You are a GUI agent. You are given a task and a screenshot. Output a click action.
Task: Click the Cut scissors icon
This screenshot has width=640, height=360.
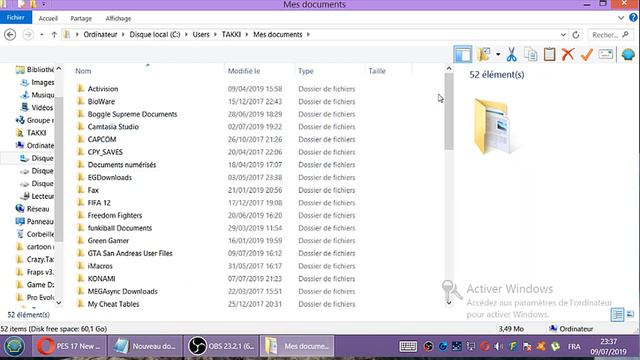511,54
